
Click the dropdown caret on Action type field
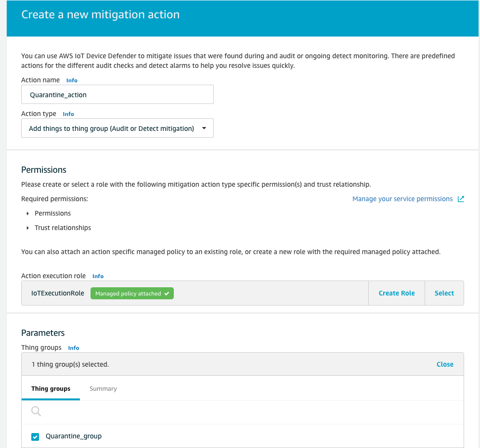(x=204, y=128)
